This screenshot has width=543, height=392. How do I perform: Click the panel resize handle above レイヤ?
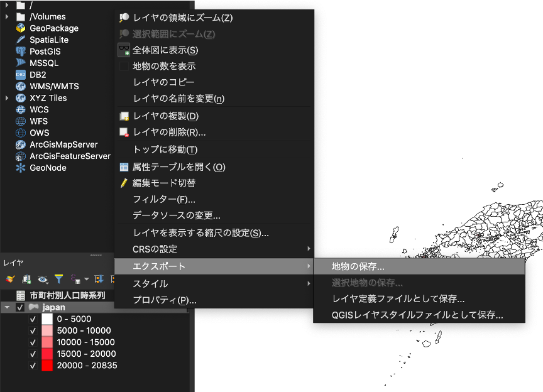click(96, 255)
